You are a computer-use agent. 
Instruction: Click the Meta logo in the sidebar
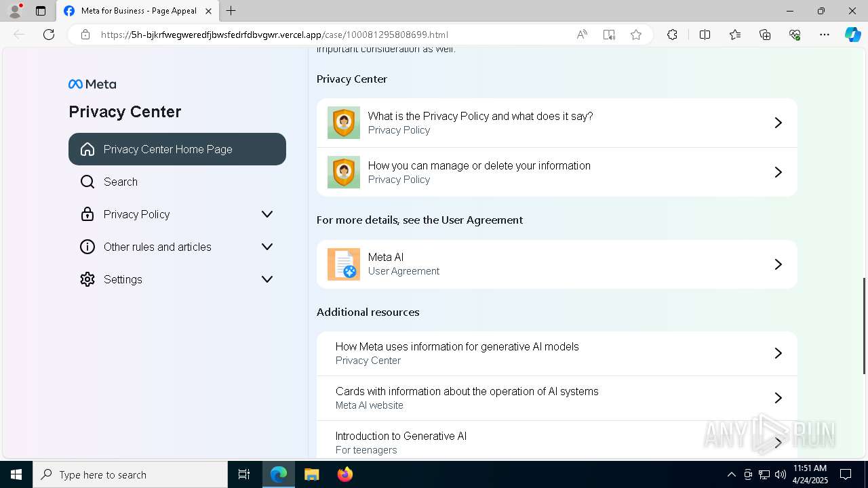(92, 84)
